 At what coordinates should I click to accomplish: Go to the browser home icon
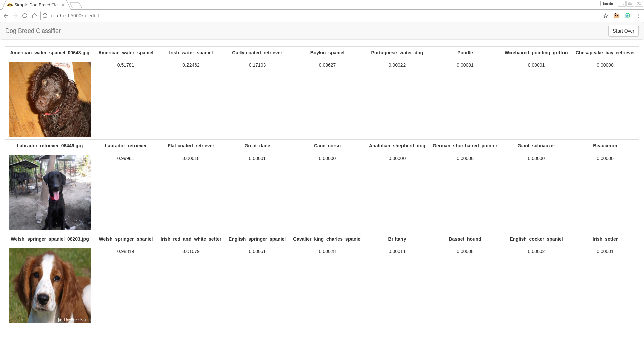click(x=34, y=16)
